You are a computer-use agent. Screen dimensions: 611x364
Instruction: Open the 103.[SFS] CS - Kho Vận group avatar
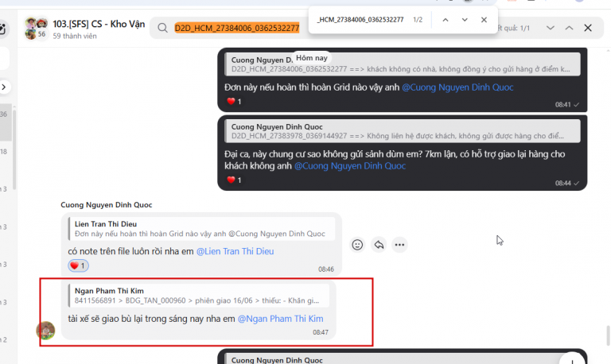[x=36, y=29]
